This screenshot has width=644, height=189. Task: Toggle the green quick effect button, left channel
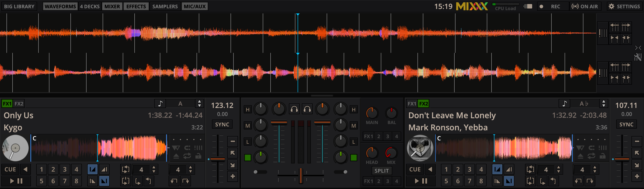click(x=248, y=157)
